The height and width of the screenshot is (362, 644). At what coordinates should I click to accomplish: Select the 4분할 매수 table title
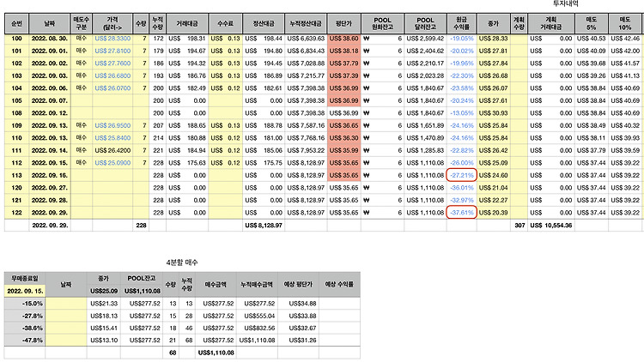182,262
